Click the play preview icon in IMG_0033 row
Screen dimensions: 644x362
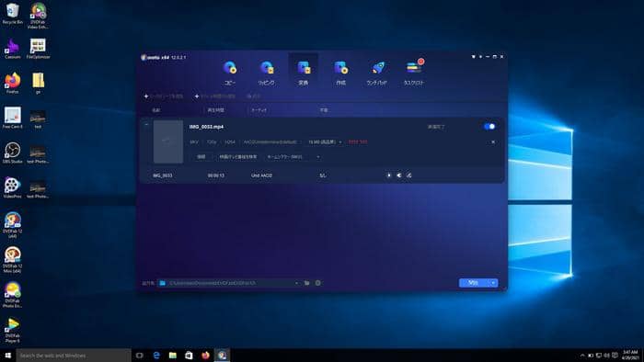388,175
